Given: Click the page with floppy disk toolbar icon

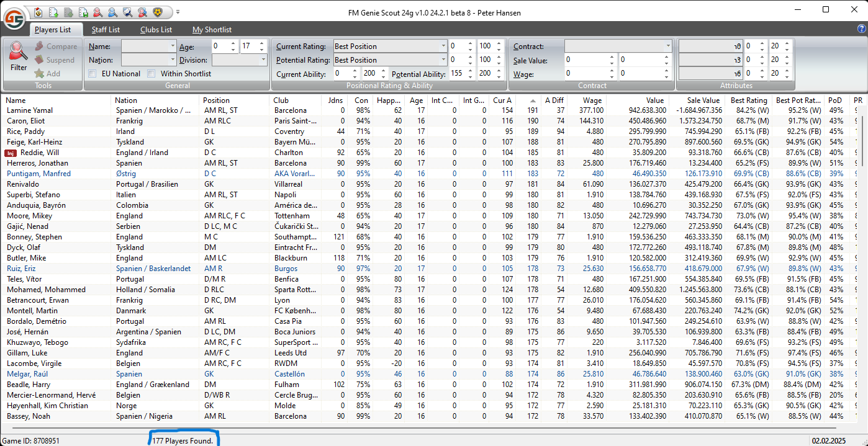Looking at the screenshot, I should click(x=83, y=12).
